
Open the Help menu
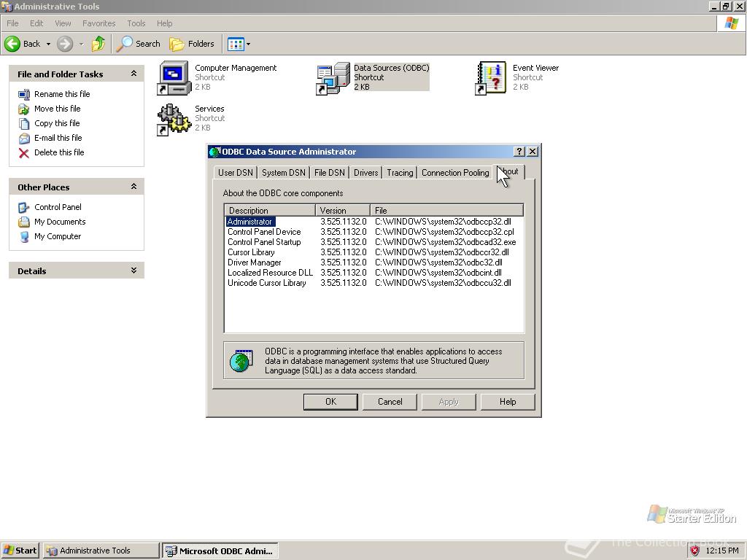165,23
